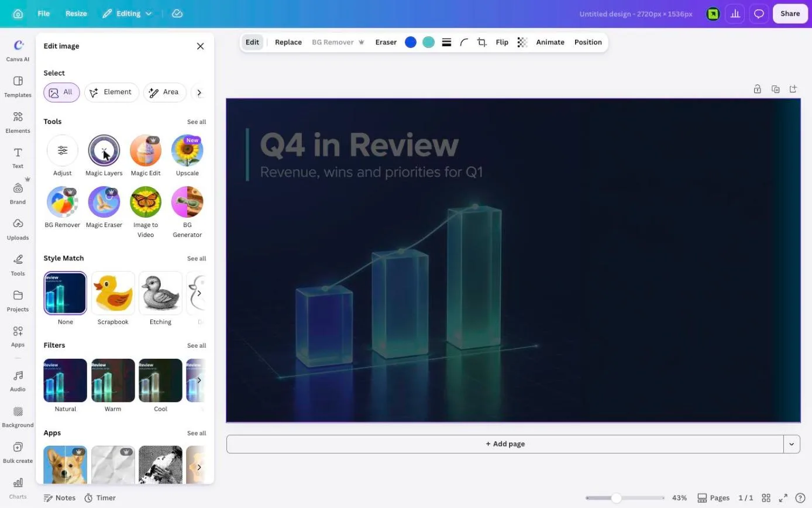This screenshot has height=508, width=812.
Task: Go to the Canva home icon
Action: (x=18, y=13)
